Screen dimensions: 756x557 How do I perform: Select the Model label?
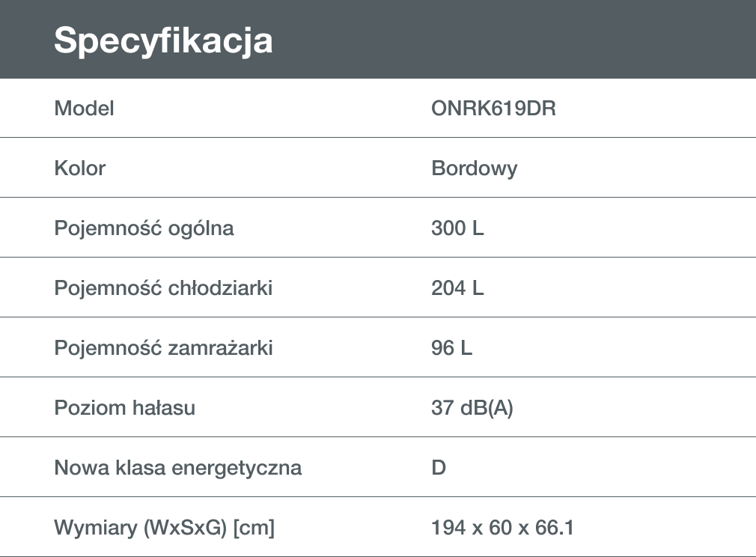point(84,109)
